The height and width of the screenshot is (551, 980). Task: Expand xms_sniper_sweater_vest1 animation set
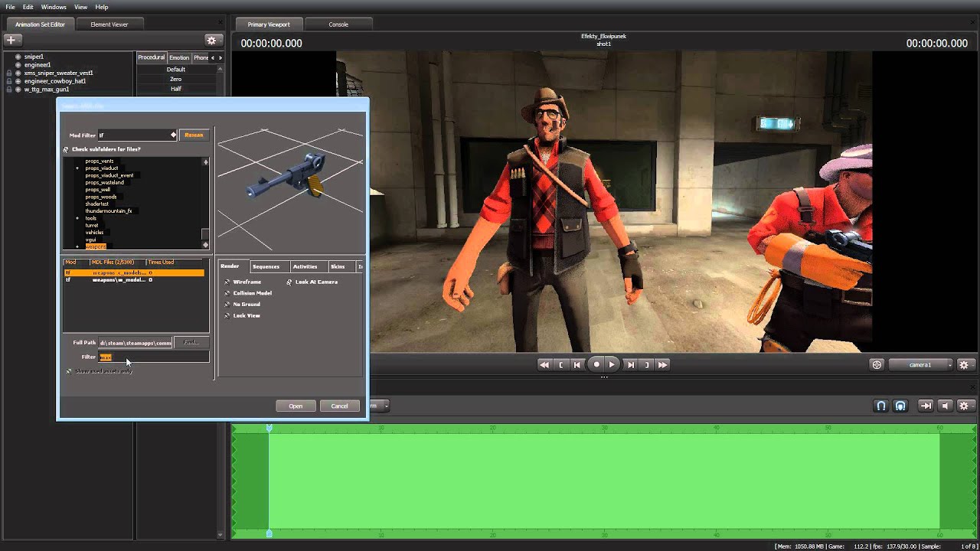click(18, 73)
